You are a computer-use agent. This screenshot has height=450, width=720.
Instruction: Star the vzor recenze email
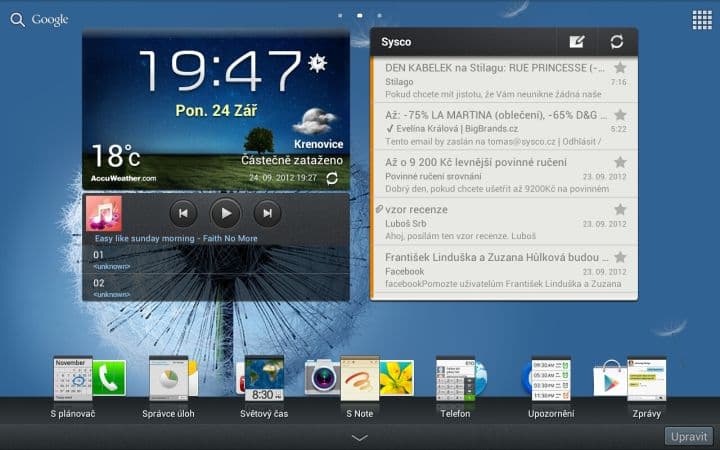click(x=620, y=209)
